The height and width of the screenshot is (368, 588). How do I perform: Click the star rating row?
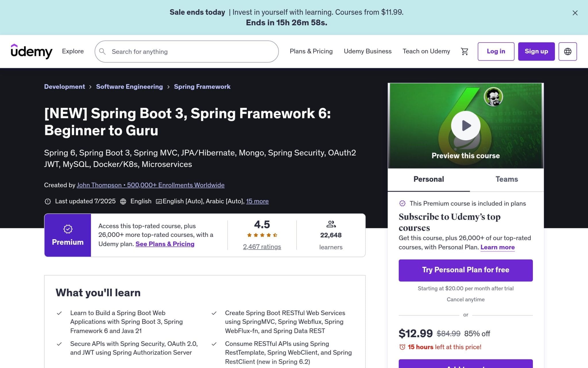click(262, 235)
